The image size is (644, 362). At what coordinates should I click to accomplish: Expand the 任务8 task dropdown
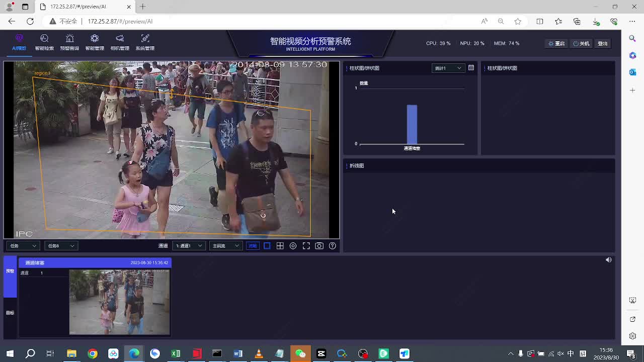[61, 246]
